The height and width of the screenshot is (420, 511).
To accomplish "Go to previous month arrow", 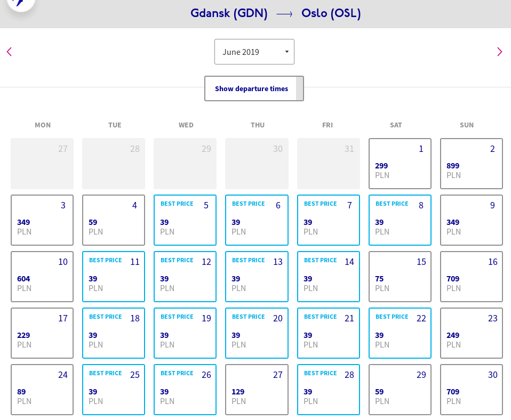I will tap(9, 52).
